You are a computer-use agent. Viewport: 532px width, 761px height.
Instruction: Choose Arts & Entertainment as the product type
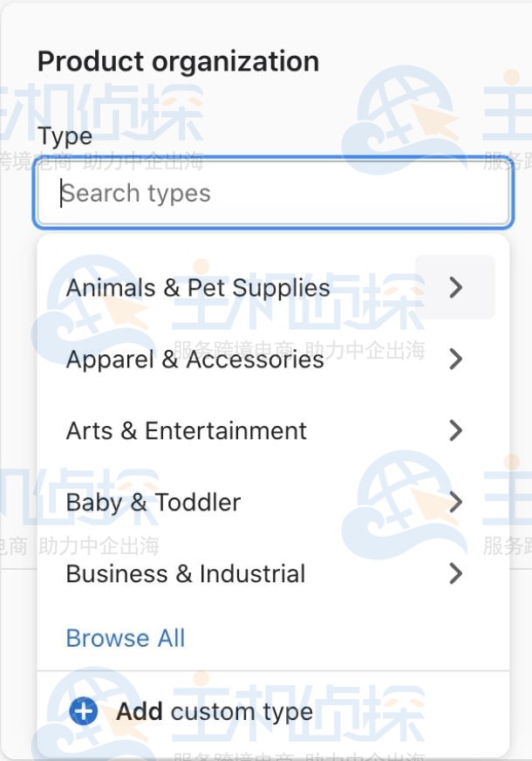point(187,430)
